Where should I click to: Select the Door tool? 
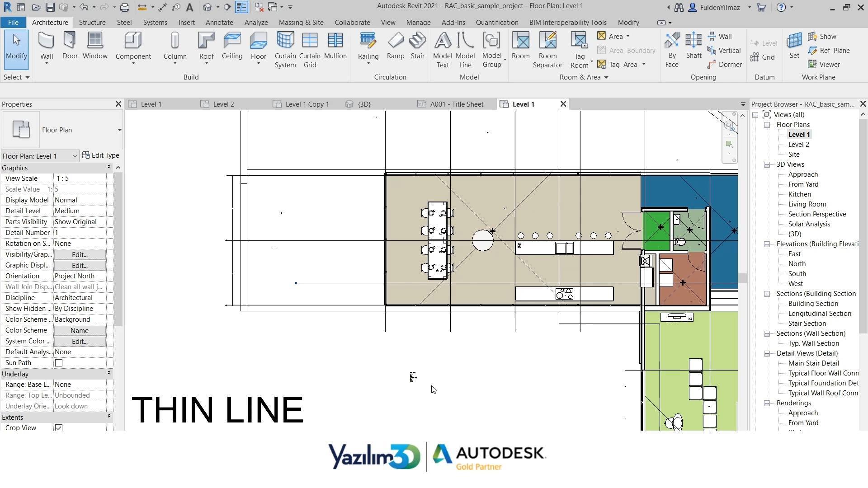(70, 46)
